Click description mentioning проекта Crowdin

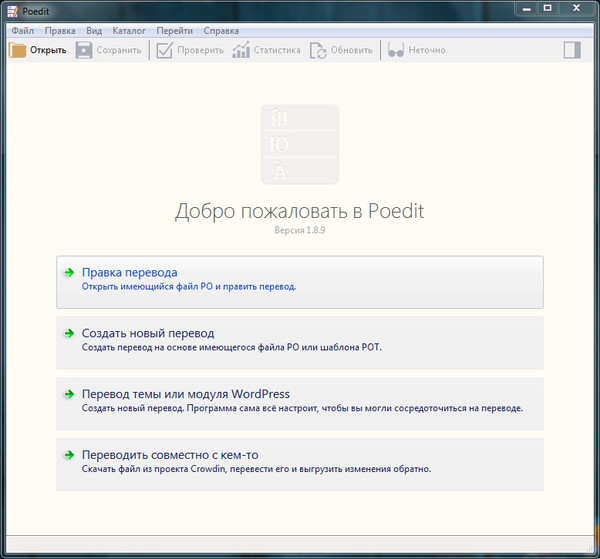point(256,469)
